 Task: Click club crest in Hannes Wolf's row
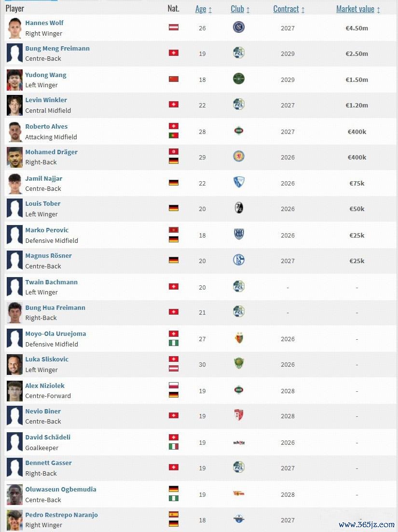tap(238, 27)
